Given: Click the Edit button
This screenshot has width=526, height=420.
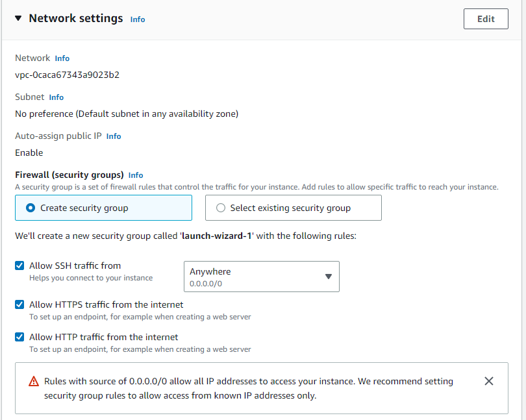Looking at the screenshot, I should 486,19.
